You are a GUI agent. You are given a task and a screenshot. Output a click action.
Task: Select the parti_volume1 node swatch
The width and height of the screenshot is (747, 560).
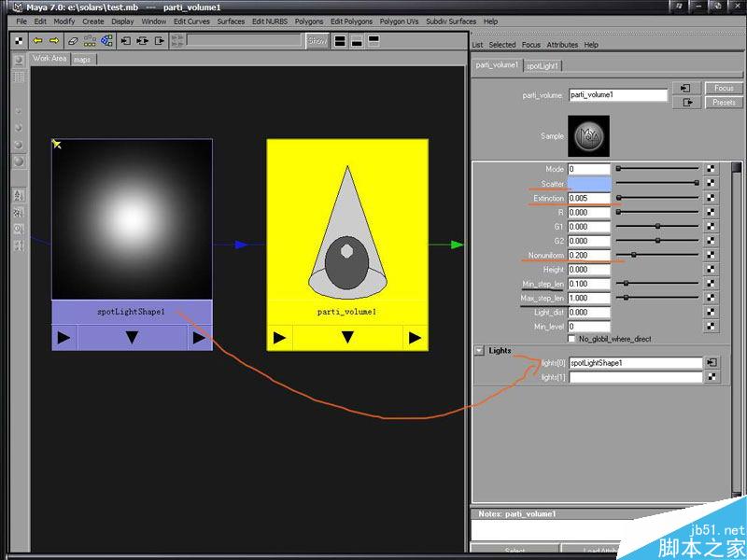coord(347,219)
